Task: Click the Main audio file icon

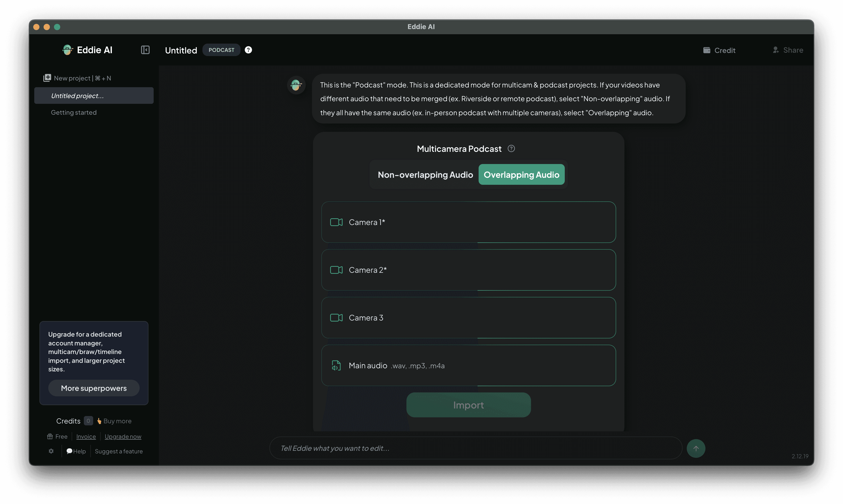Action: [336, 365]
